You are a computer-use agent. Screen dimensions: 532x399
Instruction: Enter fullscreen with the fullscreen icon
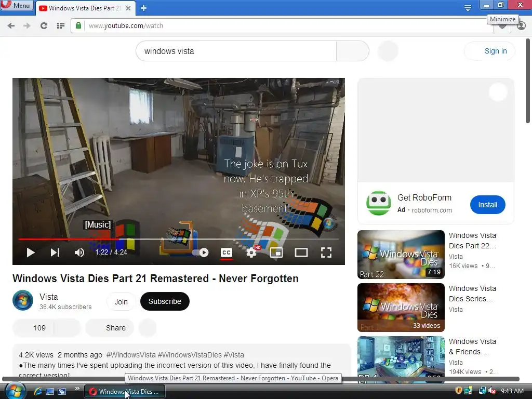pos(326,252)
